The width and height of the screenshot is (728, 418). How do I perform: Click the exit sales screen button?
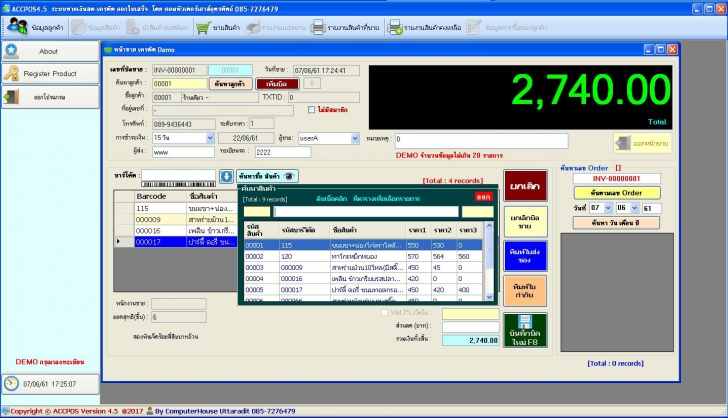[643, 144]
